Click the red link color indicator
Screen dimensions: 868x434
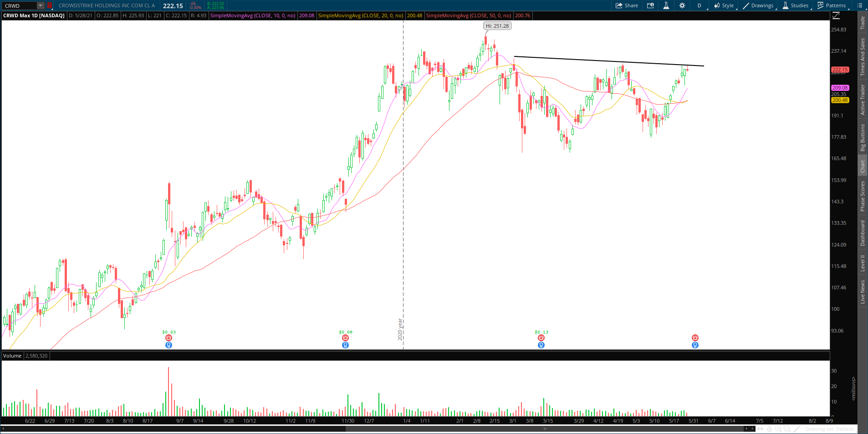49,5
